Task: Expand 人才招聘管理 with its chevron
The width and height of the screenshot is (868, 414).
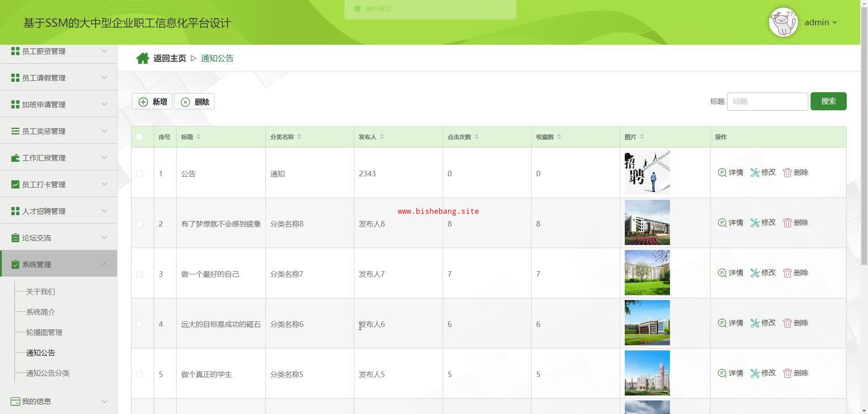Action: pyautogui.click(x=104, y=211)
